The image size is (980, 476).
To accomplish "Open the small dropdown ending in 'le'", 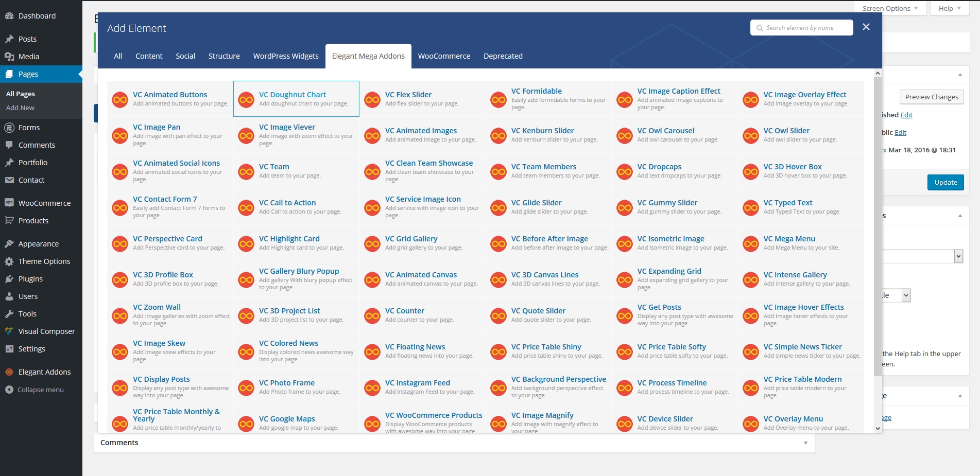I will (x=896, y=295).
